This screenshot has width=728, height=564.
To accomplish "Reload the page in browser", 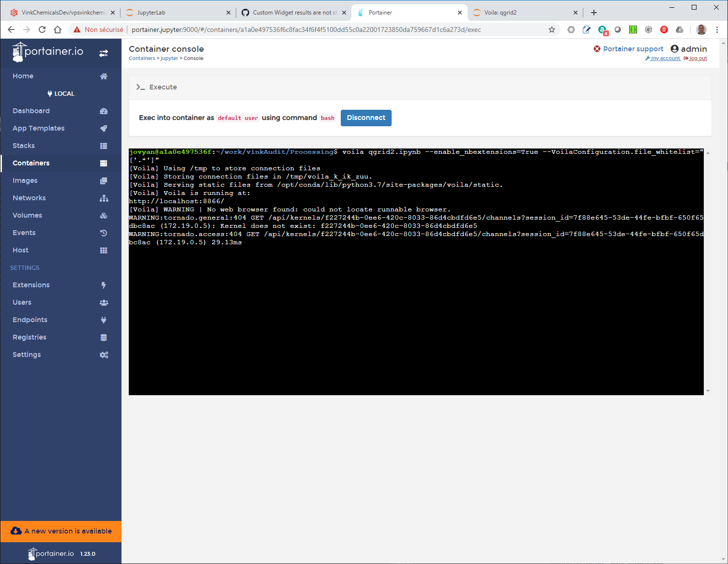I will click(42, 30).
